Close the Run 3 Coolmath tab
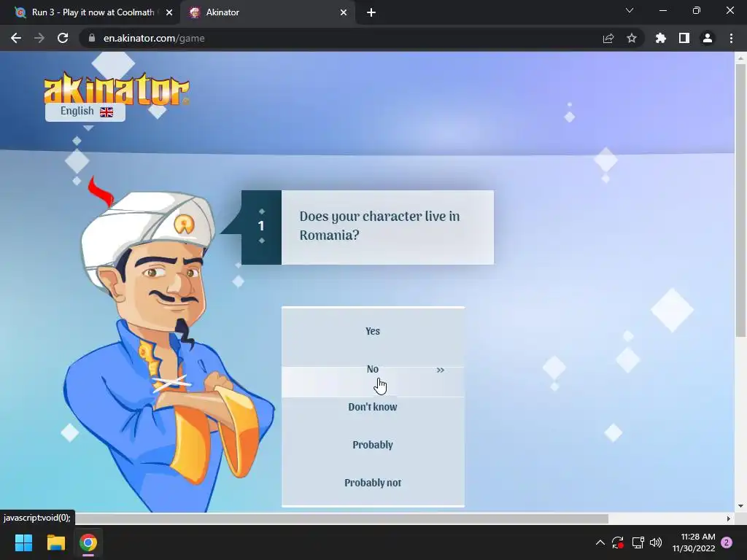Viewport: 747px width, 560px height. pos(169,12)
